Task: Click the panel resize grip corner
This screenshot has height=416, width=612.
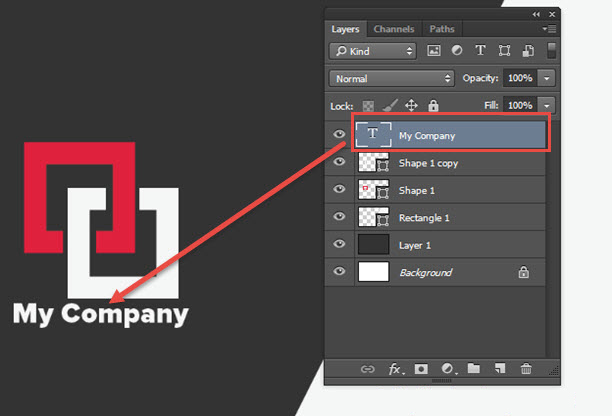Action: click(x=554, y=370)
